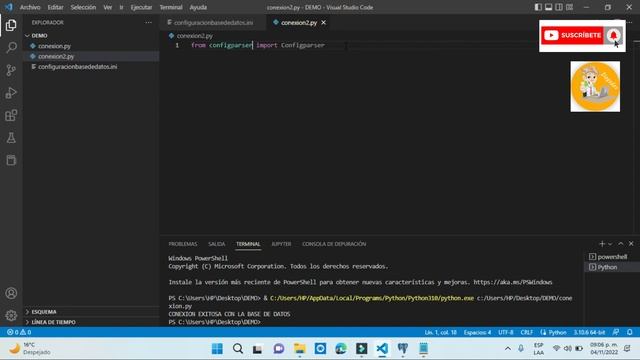Open the Source Control view icon
640x360 pixels.
11,70
